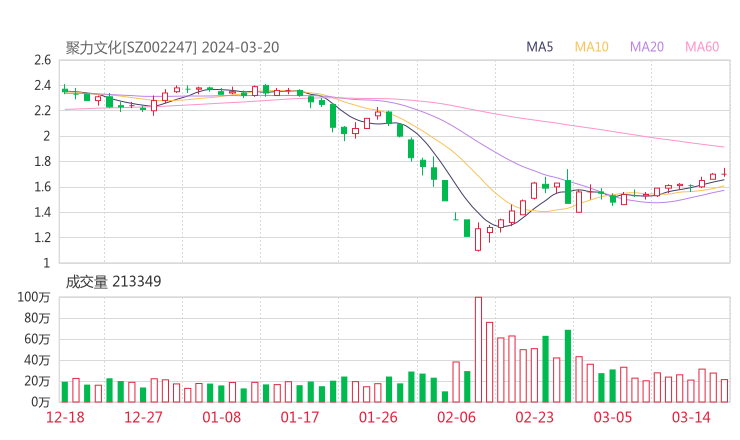Click the 1.6 price axis value
The width and height of the screenshot is (740, 440).
click(42, 187)
